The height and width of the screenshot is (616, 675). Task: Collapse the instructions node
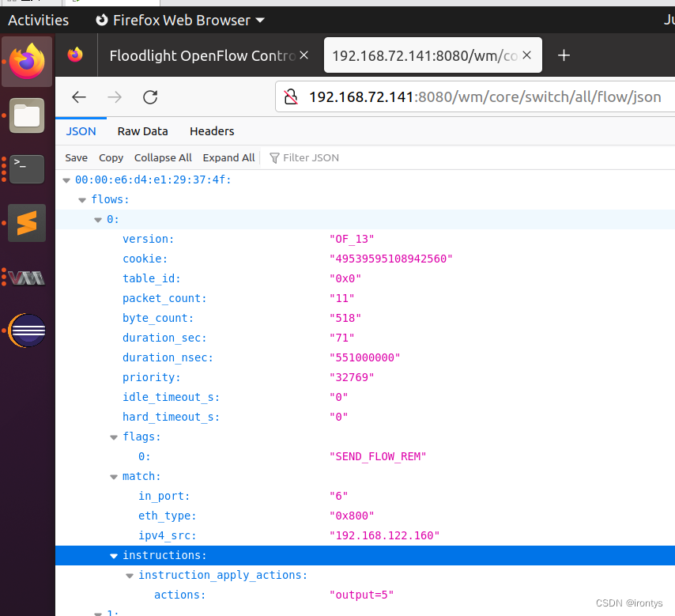[114, 556]
